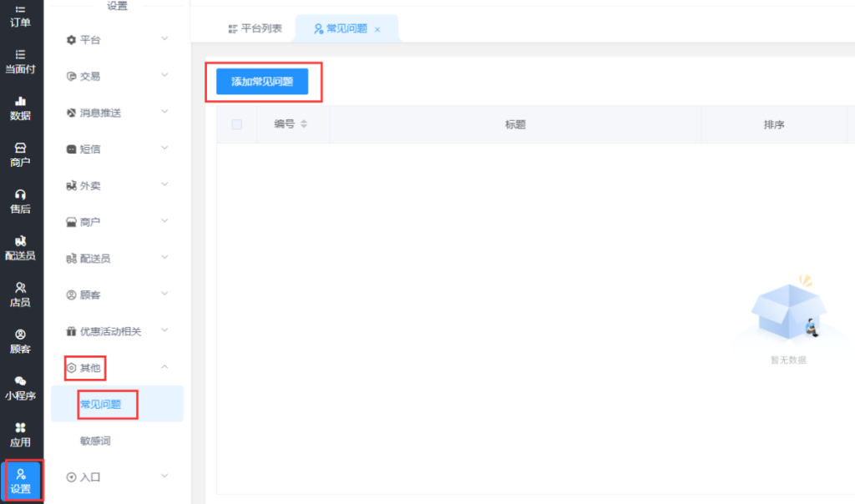
Task: Open the 敏感词 menu item
Action: tap(94, 441)
